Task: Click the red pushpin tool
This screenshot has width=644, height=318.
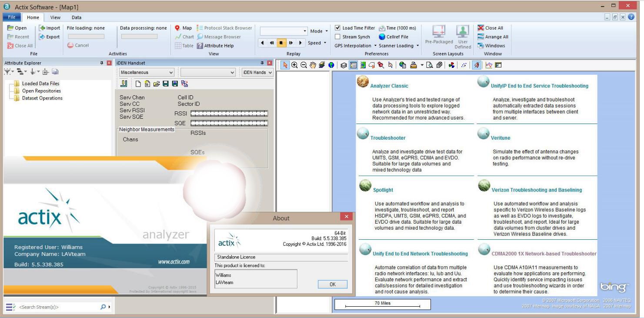Action: point(381,65)
